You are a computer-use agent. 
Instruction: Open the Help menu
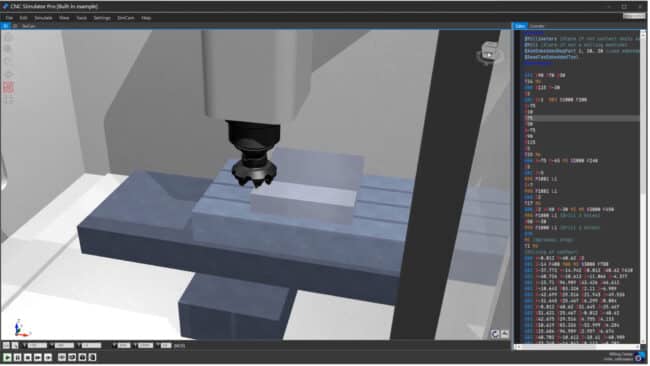point(146,18)
